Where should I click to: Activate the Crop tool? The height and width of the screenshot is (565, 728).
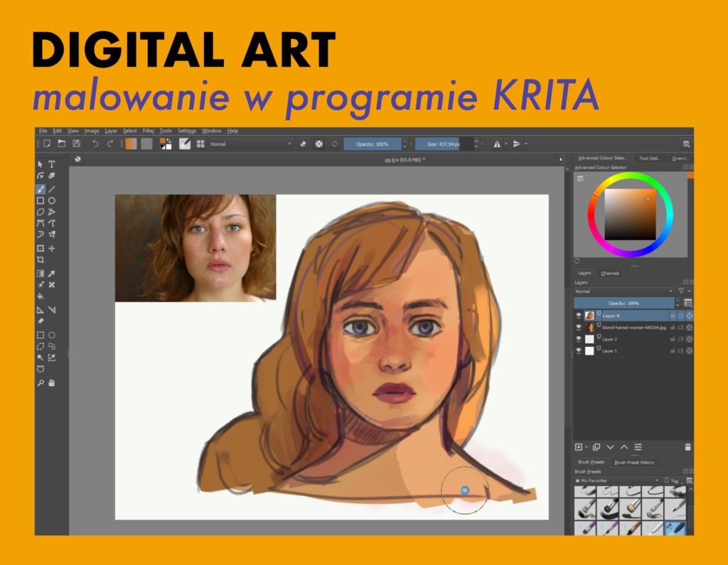(41, 260)
